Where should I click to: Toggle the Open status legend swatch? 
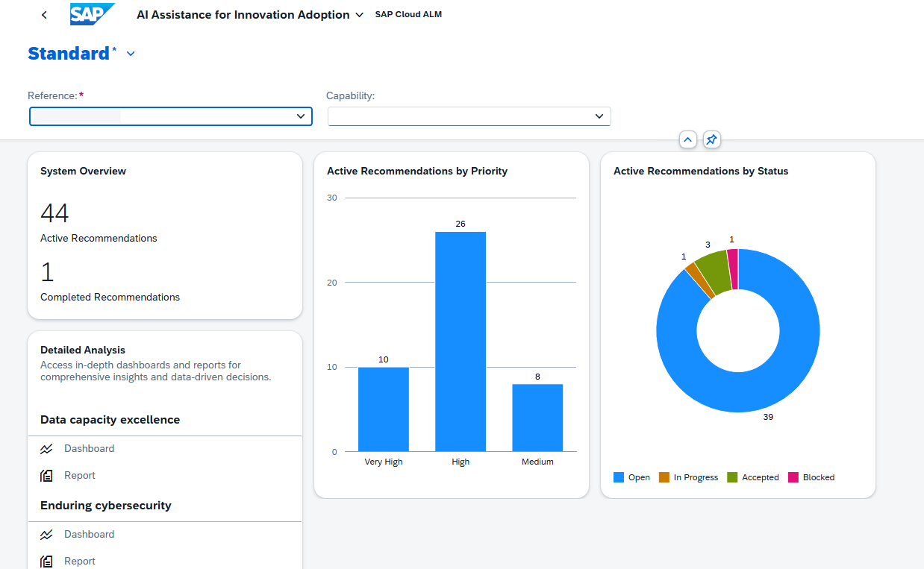click(619, 477)
